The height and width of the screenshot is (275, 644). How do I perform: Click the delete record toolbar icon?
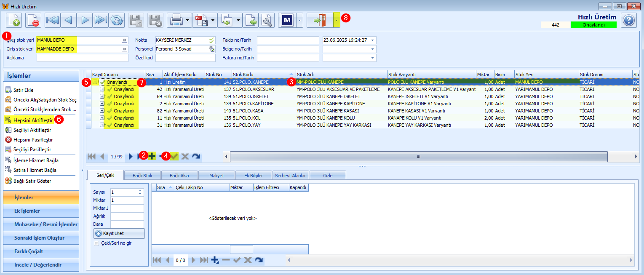point(33,20)
